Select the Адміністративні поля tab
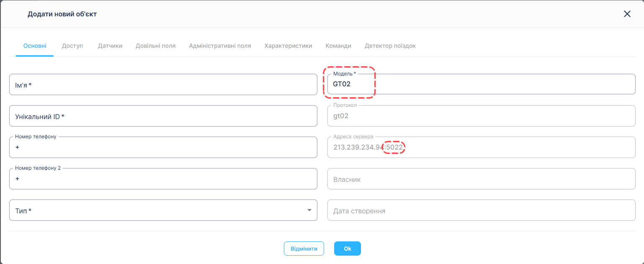644x264 pixels. point(220,46)
